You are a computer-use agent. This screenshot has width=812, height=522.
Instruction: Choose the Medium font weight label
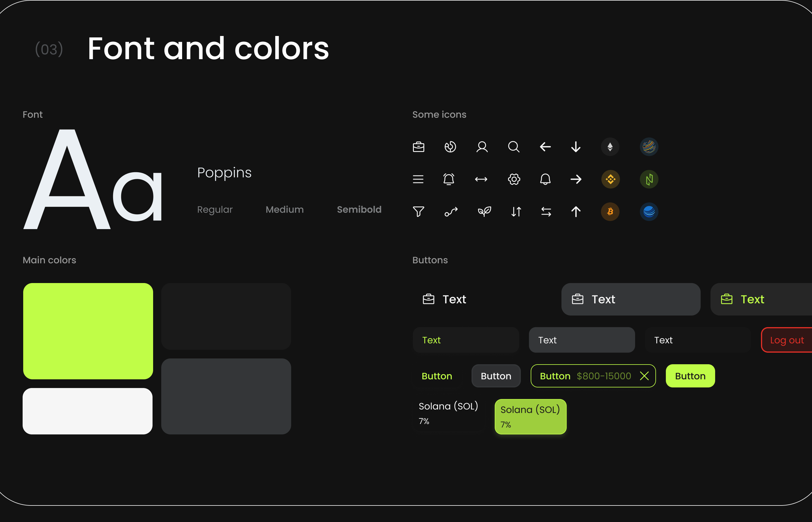tap(284, 209)
